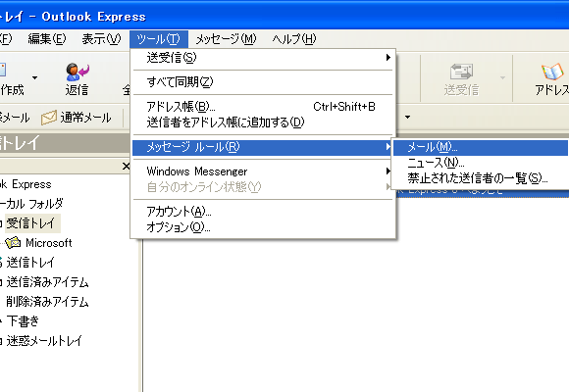Viewport: 569px width, 392px height.
Task: Click Windows Messenger submenu arrow
Action: [x=388, y=171]
